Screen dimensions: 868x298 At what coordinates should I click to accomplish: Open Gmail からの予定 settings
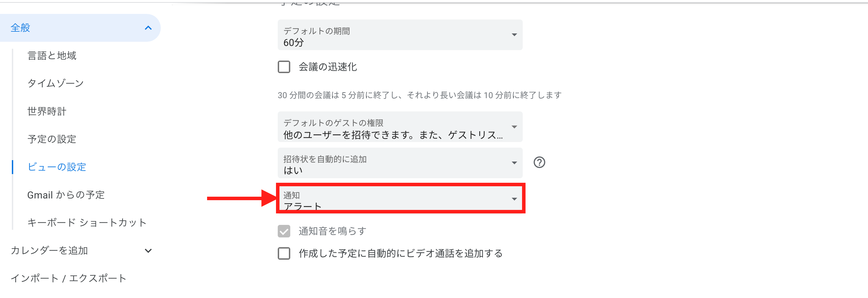tap(65, 195)
